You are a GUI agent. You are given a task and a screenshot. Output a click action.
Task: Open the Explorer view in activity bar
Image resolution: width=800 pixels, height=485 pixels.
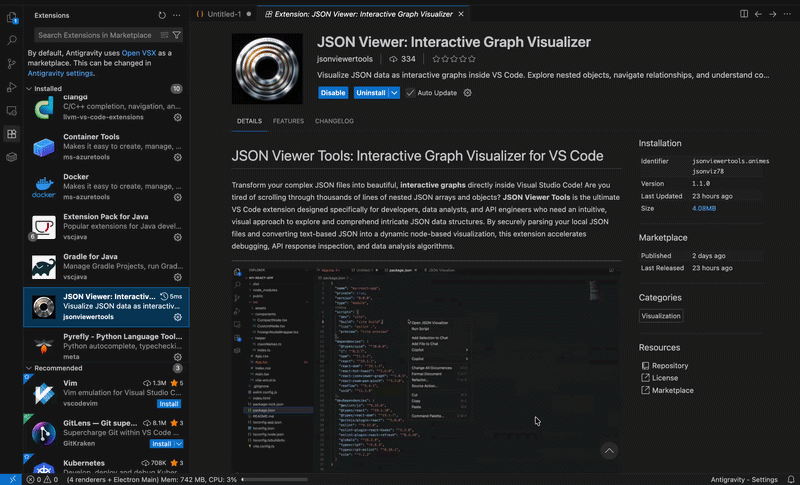[x=11, y=18]
